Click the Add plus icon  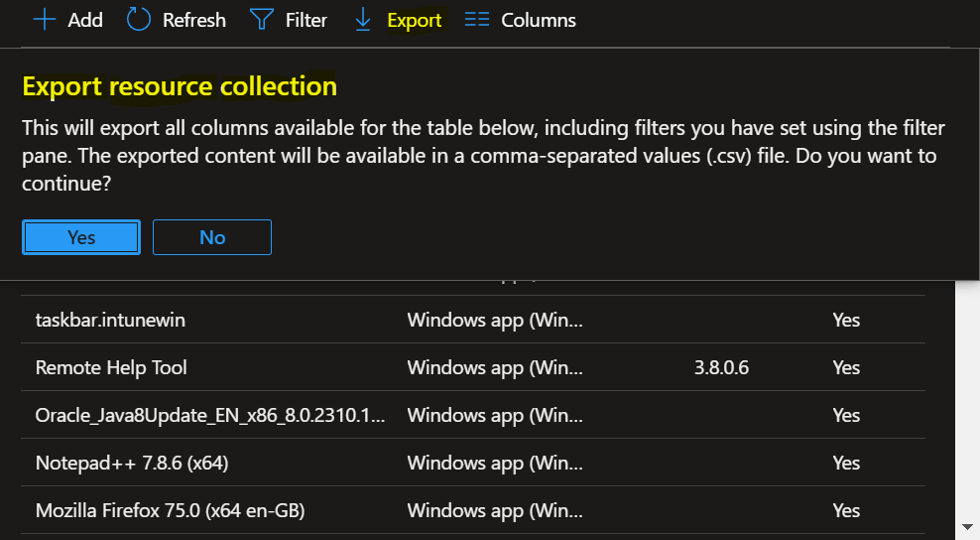[x=45, y=20]
